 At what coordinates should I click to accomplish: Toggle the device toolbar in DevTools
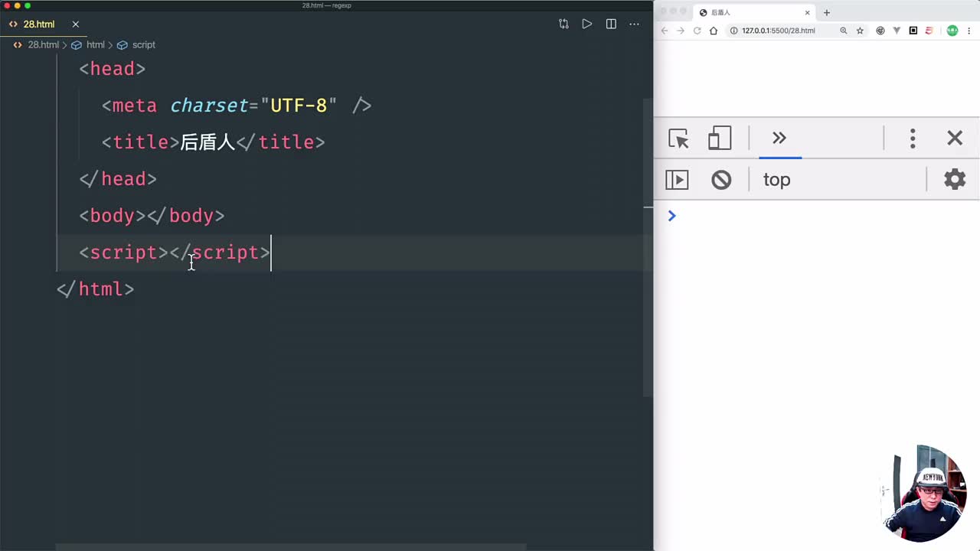tap(720, 139)
